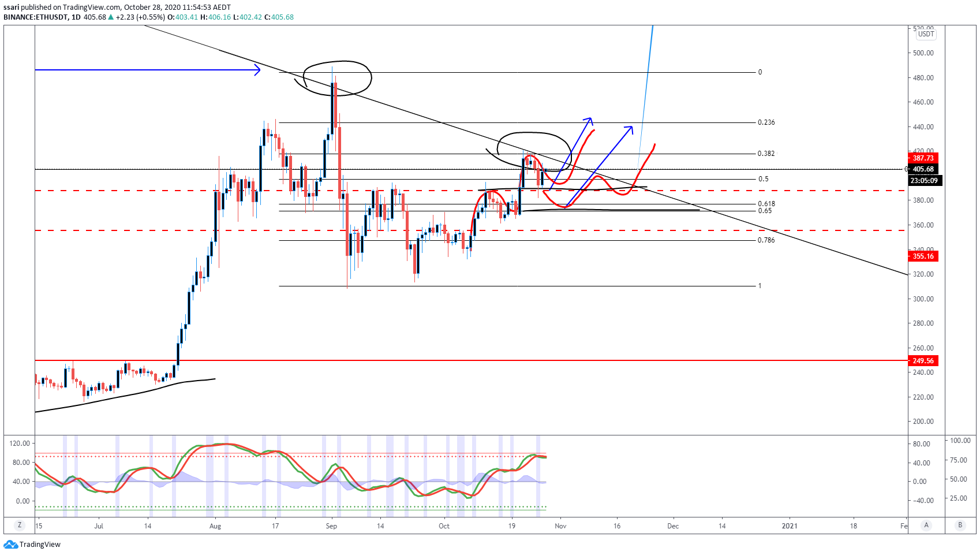980x555 pixels.
Task: Click the TradingView logo
Action: (32, 544)
